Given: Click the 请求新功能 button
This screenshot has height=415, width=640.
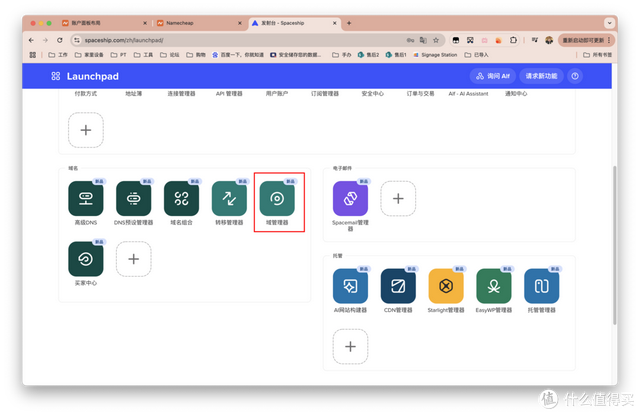Looking at the screenshot, I should (541, 76).
